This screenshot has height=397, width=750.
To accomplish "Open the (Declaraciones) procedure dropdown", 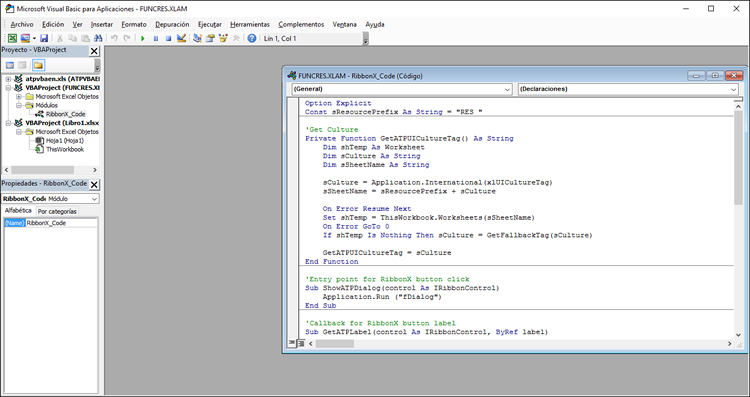I will [x=733, y=89].
